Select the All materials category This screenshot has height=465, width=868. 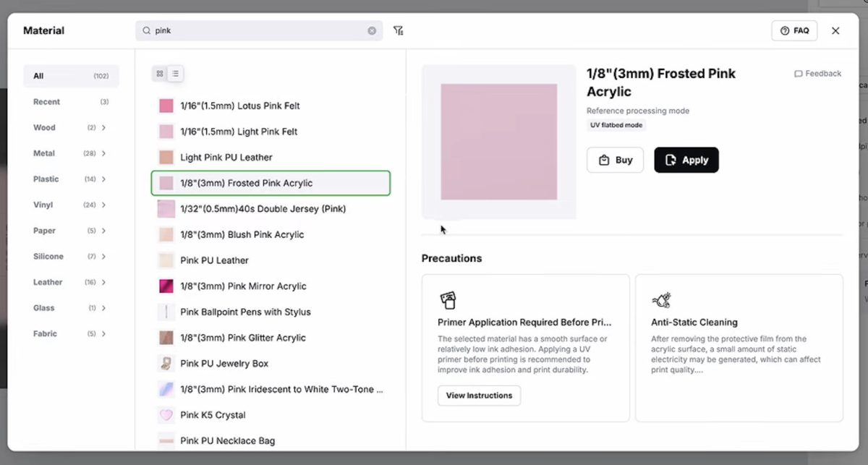71,76
